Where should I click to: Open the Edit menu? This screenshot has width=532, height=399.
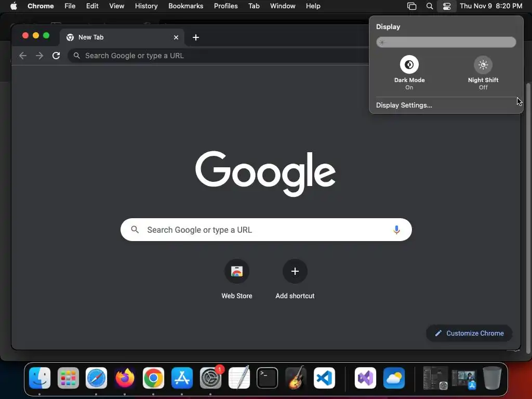(92, 6)
